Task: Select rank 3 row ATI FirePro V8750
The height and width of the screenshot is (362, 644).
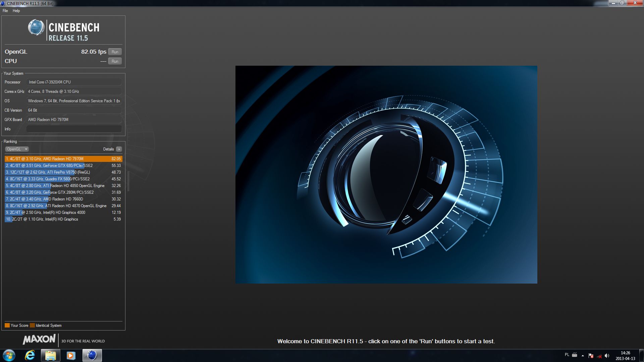Action: pyautogui.click(x=63, y=172)
